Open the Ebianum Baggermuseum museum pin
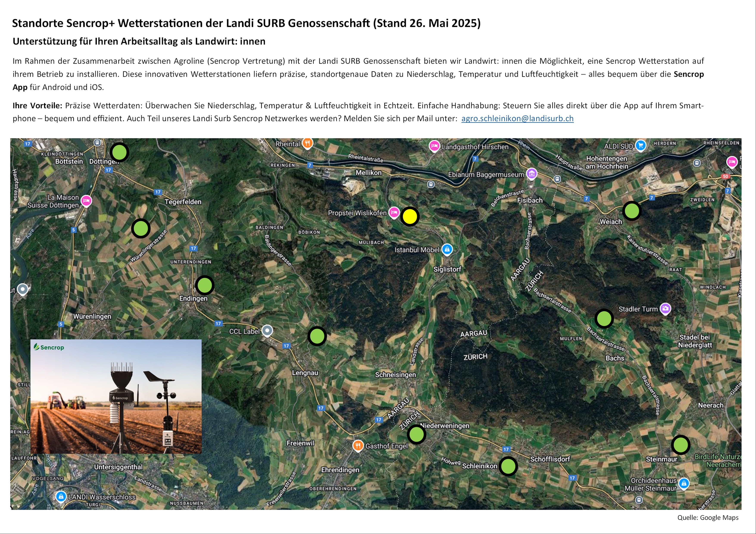 [531, 174]
